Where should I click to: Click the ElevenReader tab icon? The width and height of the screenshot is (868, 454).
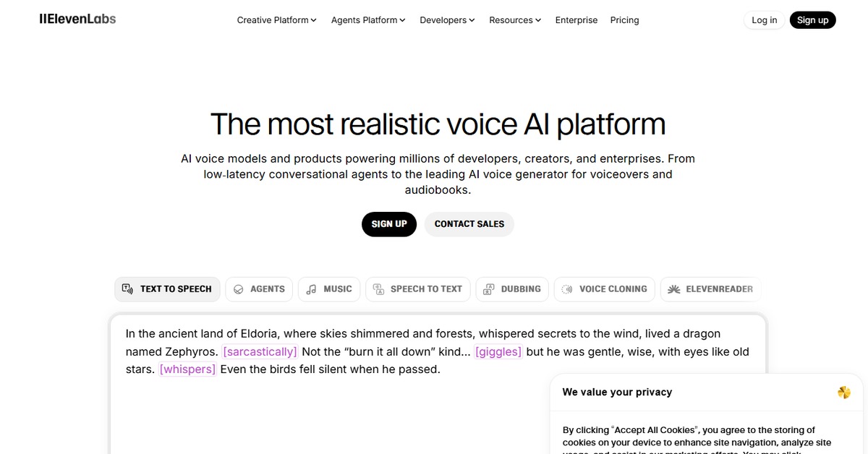pos(673,289)
